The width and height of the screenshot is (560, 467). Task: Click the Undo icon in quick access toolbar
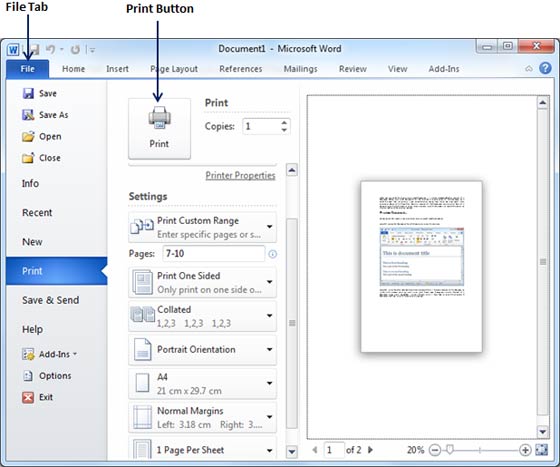pyautogui.click(x=50, y=49)
